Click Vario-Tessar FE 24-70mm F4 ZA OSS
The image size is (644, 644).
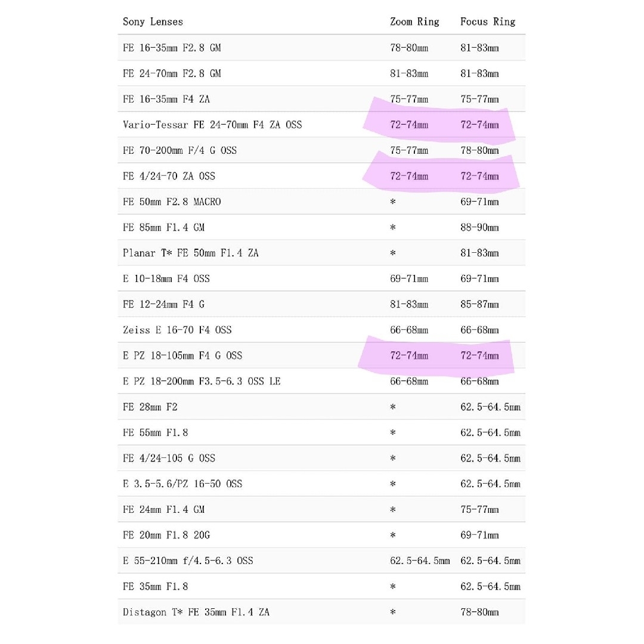212,125
